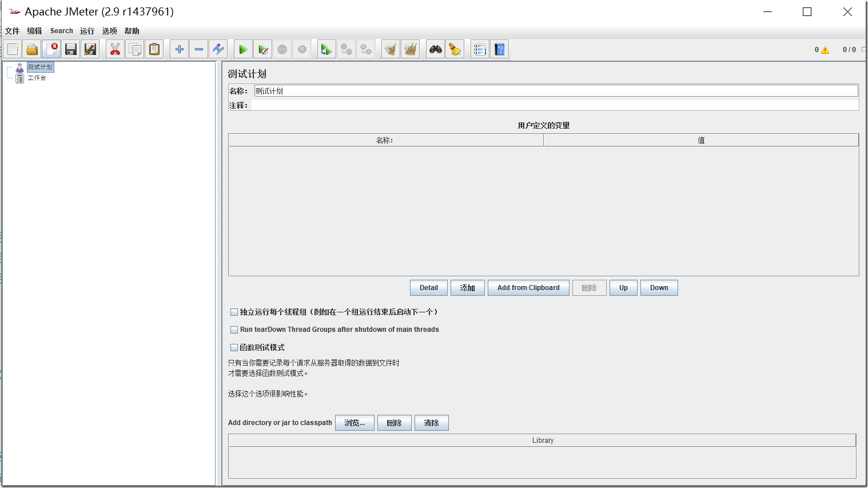Image resolution: width=868 pixels, height=488 pixels.
Task: Click the Down button
Action: coord(659,288)
